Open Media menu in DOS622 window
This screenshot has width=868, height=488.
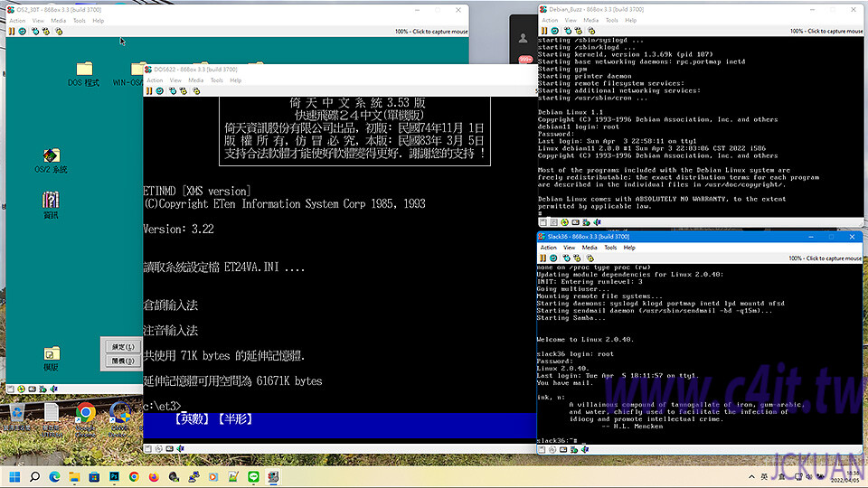tap(195, 80)
